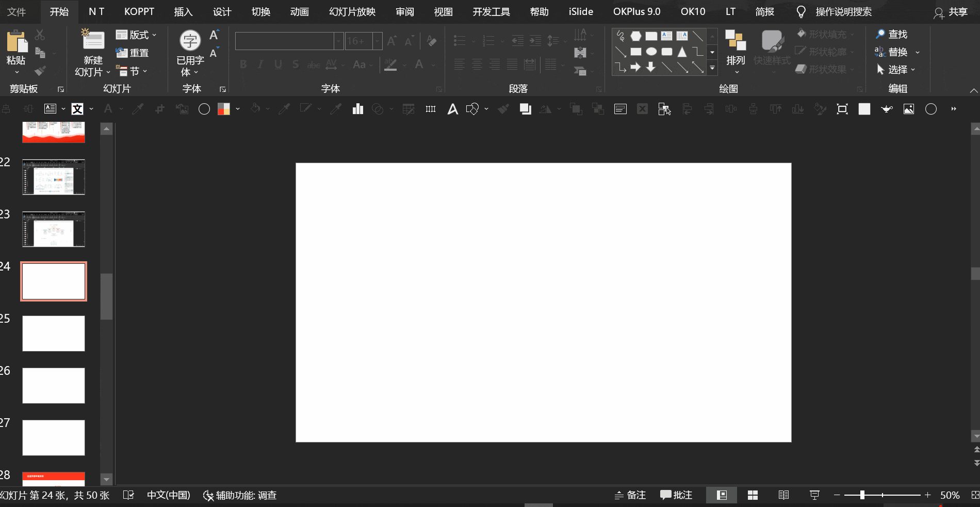980x507 pixels.
Task: Select slide 25 thumbnail
Action: pyautogui.click(x=54, y=334)
